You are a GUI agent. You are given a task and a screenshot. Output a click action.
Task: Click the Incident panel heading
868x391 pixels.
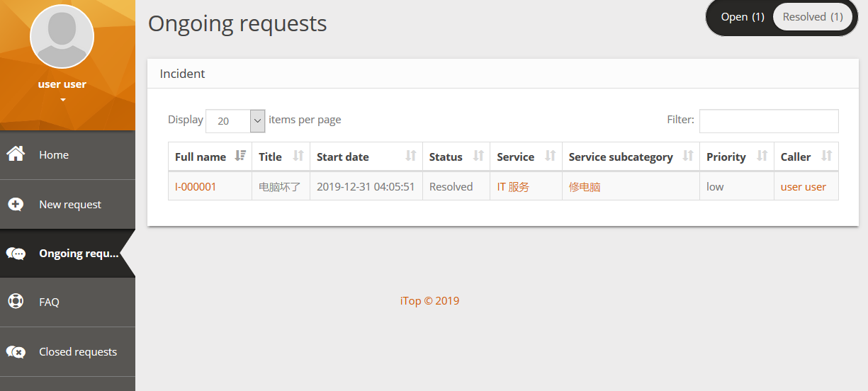(x=182, y=74)
